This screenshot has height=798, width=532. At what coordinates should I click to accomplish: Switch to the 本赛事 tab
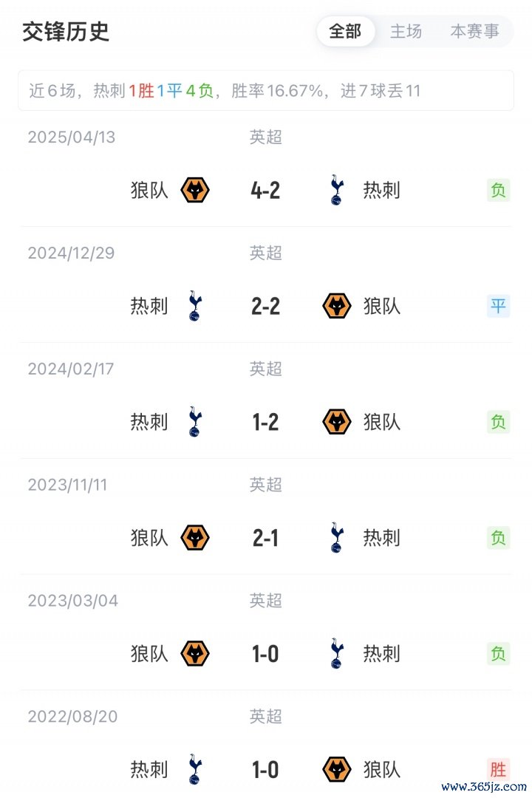474,31
